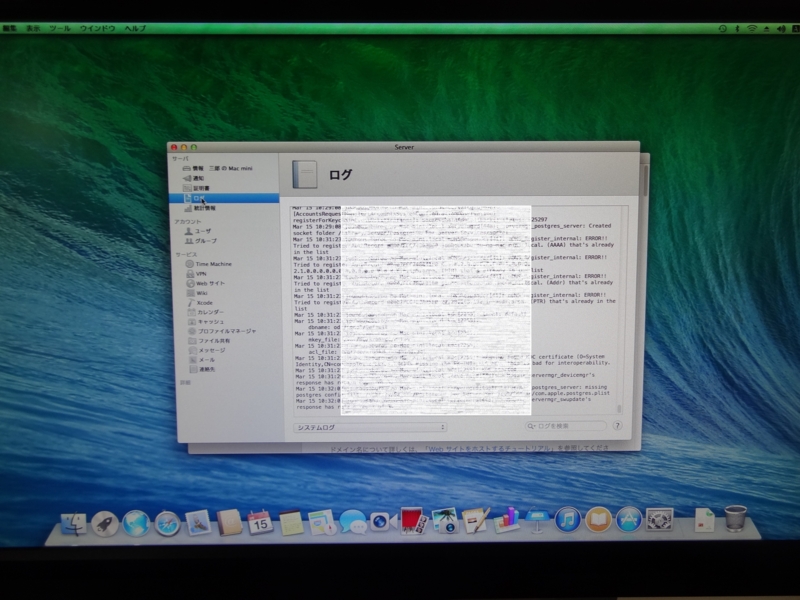800x600 pixels.
Task: Open ユーザ accounts in sidebar
Action: tap(198, 231)
